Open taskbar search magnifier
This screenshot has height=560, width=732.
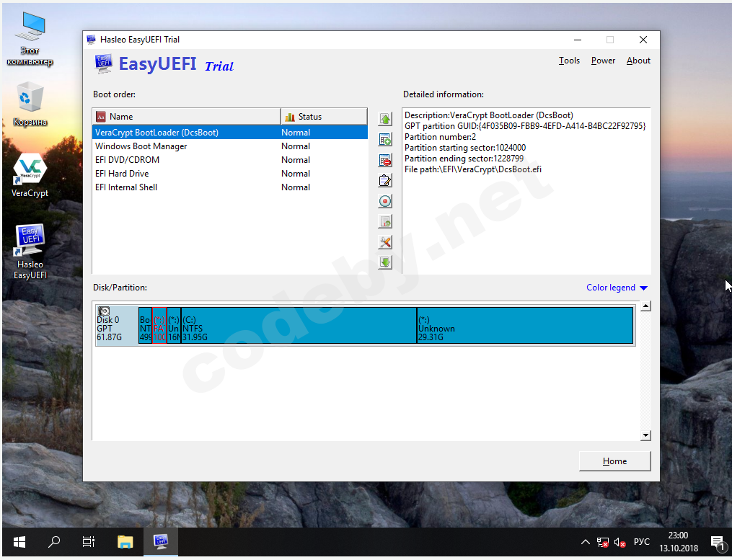pos(54,542)
